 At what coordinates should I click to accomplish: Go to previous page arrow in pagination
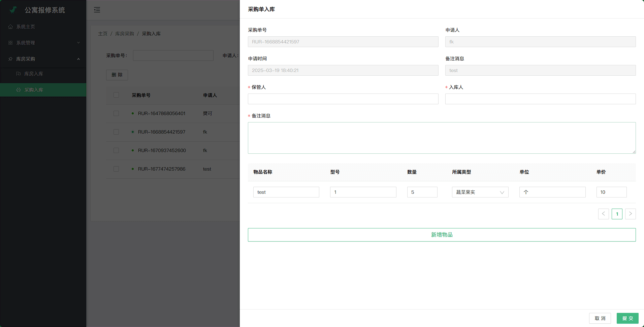coord(603,214)
